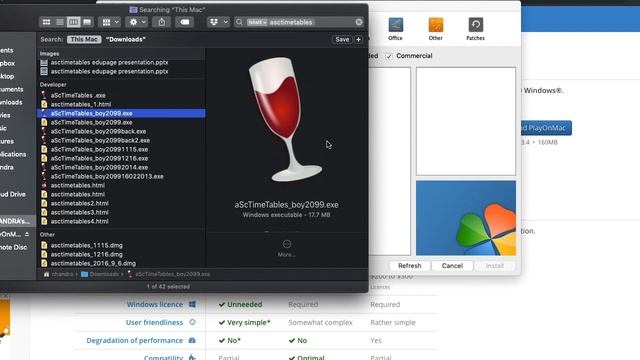640x360 pixels.
Task: Open the Degradation of performance link
Action: click(x=134, y=340)
